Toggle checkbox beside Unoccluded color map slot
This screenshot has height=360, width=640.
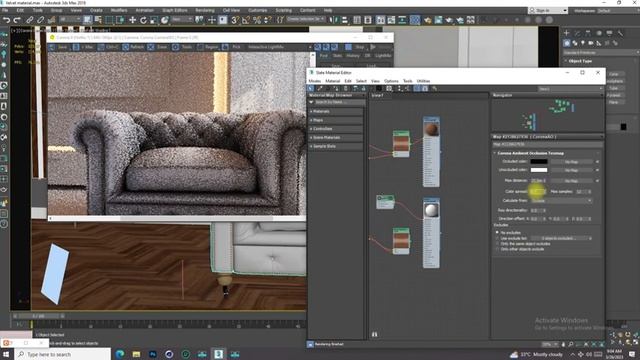(597, 170)
